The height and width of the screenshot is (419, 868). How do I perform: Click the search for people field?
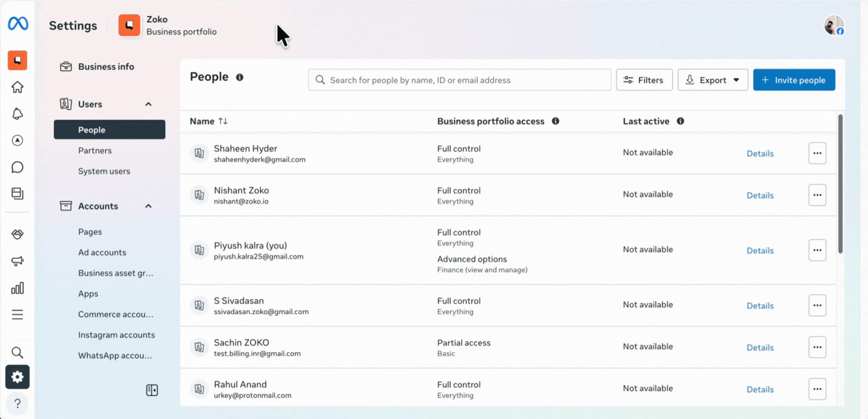(x=460, y=80)
